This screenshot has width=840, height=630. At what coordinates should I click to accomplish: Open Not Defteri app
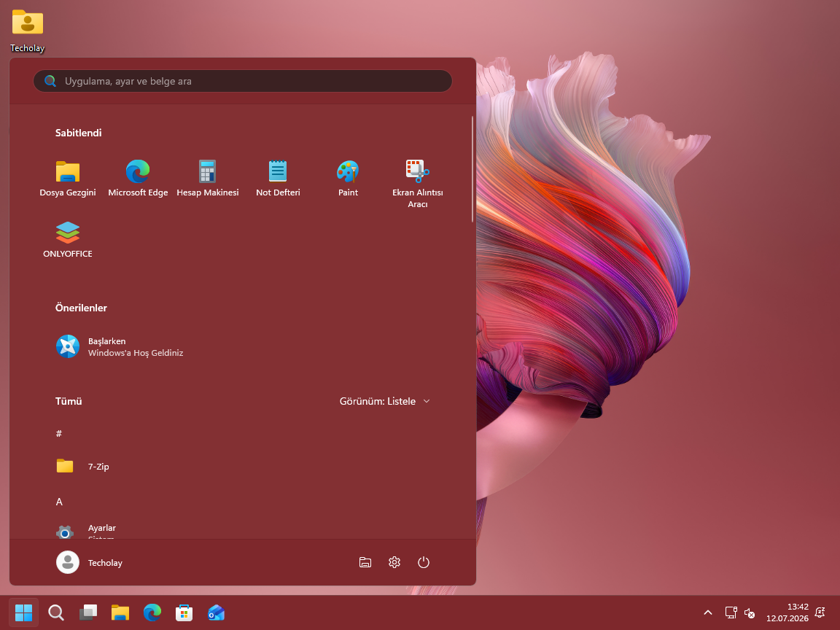278,179
